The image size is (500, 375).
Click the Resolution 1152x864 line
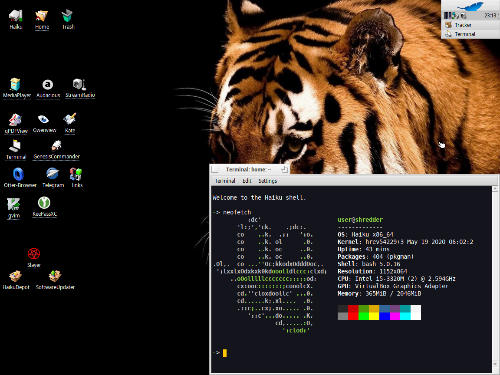(x=372, y=271)
